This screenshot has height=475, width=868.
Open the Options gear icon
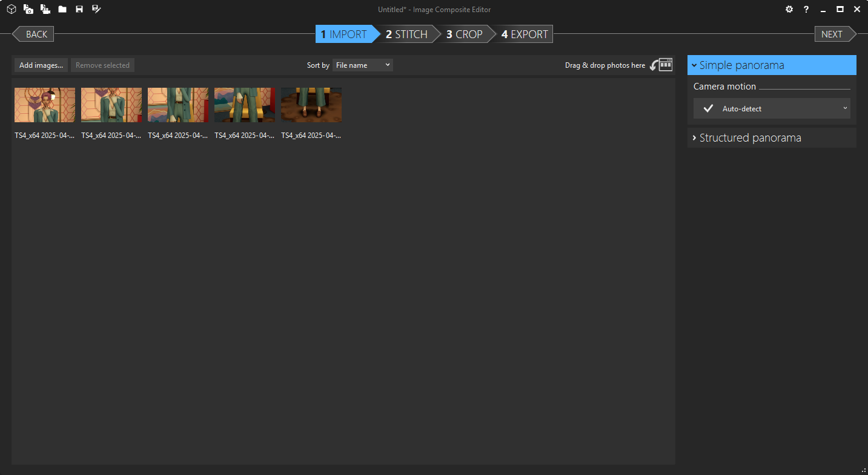coord(789,9)
